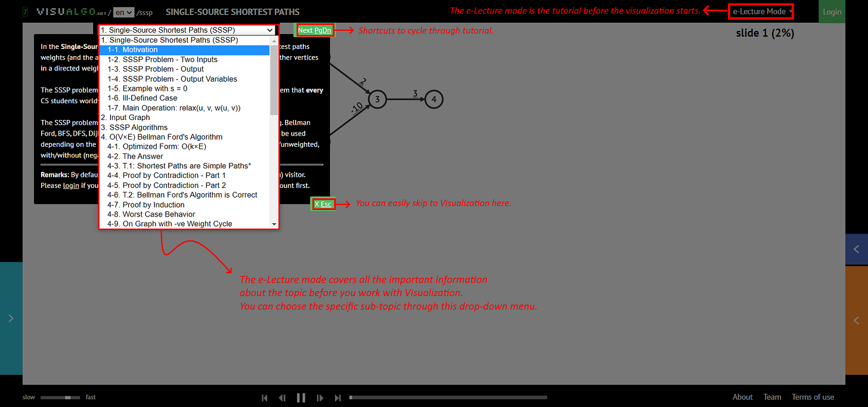Click the Login button

[x=832, y=11]
